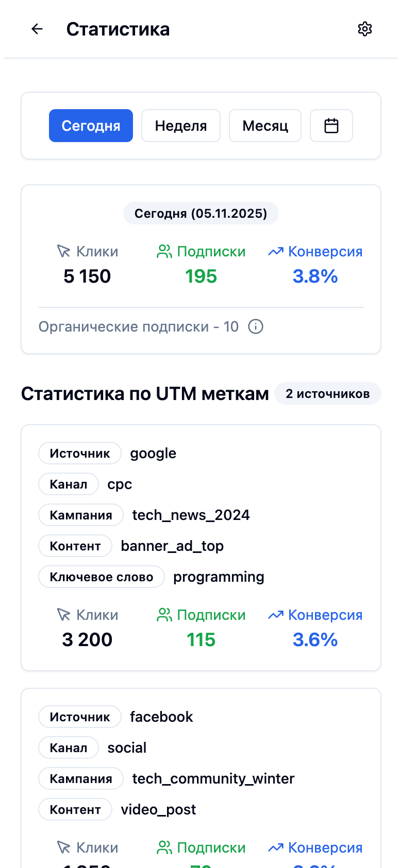400x868 pixels.
Task: Click the tech_news_2024 campaign value
Action: click(x=191, y=515)
